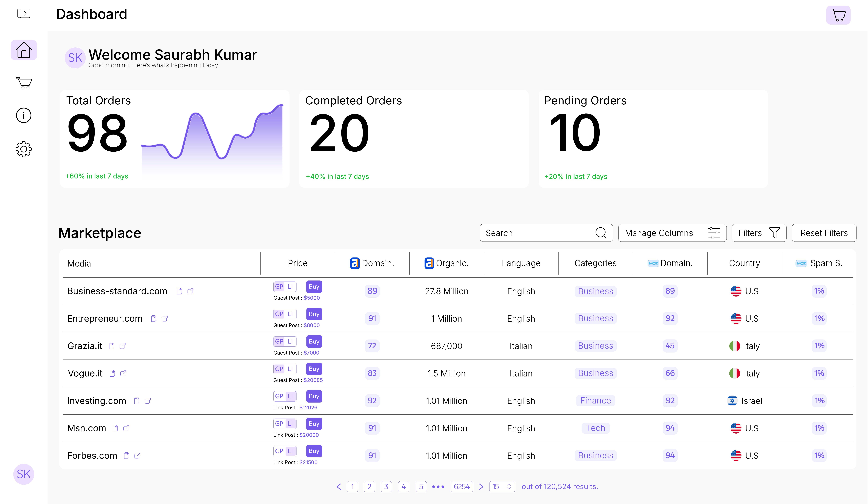Buy a post on Business-standard.com
The height and width of the screenshot is (504, 868).
coord(314,287)
